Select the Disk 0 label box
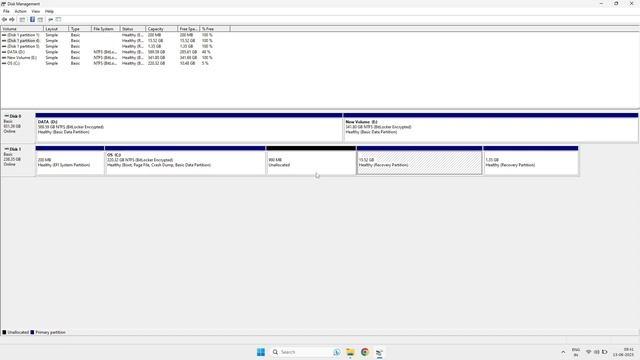Screen dimensions: 640x360 click(18, 127)
